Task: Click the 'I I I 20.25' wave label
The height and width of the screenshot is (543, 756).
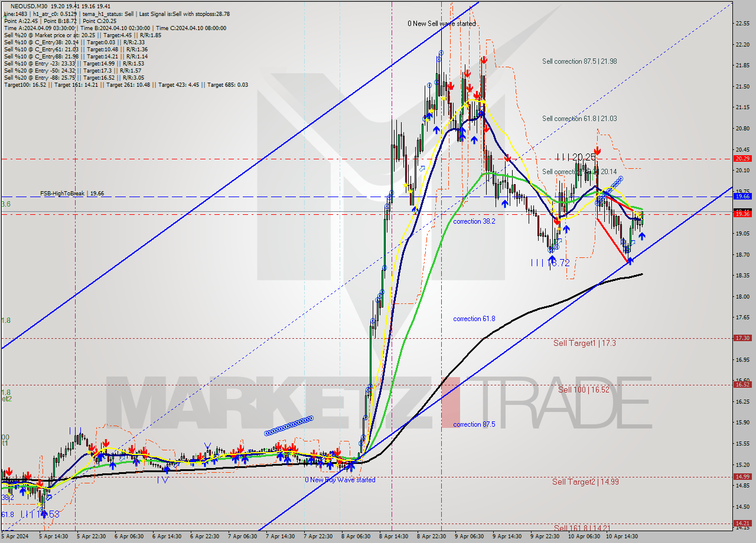Action: (x=576, y=157)
